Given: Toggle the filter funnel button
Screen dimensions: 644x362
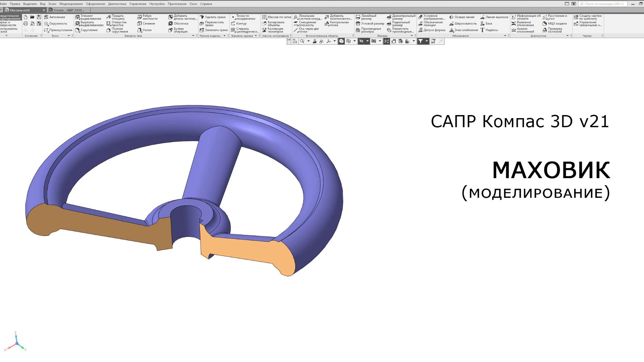Looking at the screenshot, I should click(x=420, y=41).
